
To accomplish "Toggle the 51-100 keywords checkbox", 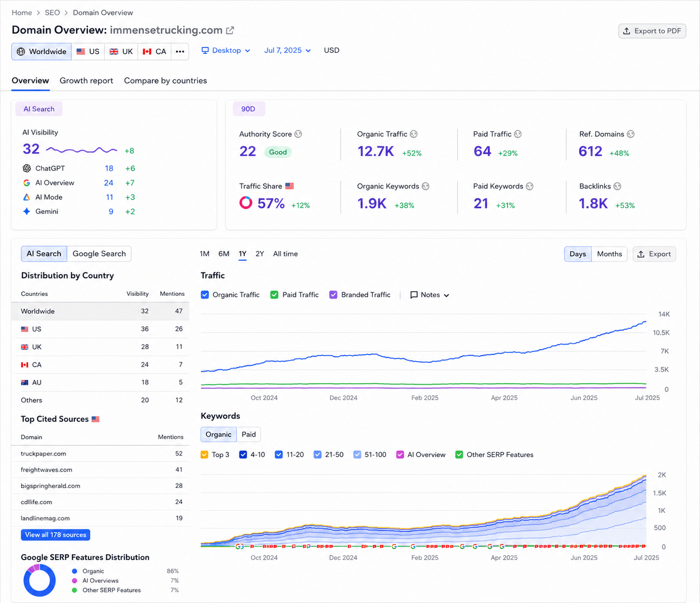I will click(x=357, y=455).
